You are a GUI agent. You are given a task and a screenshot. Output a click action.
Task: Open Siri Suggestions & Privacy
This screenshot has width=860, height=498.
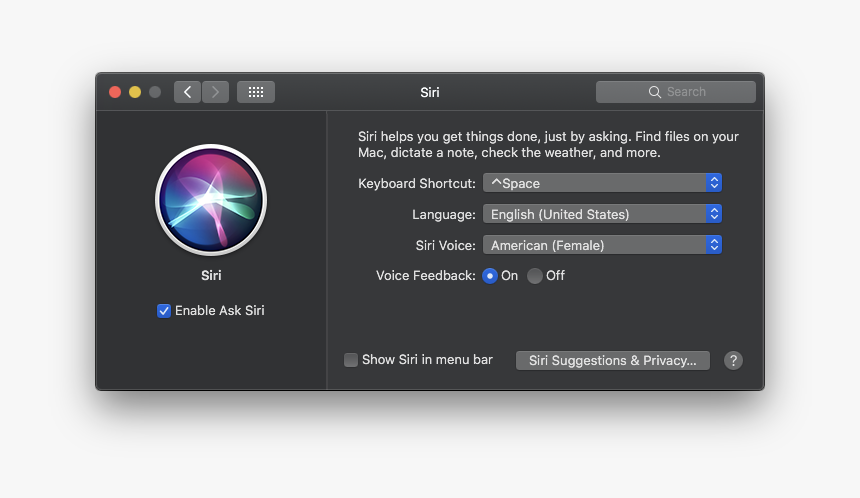[x=613, y=360]
